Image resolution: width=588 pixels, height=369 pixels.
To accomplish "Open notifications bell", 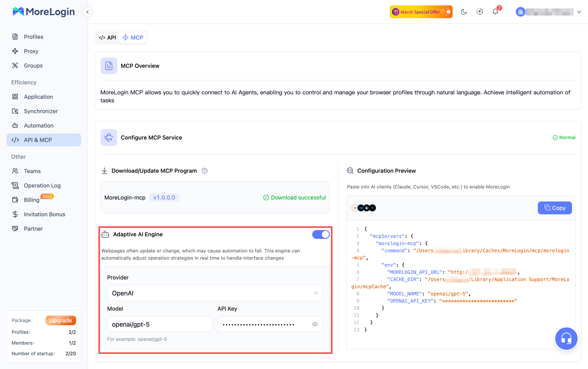I will [495, 12].
